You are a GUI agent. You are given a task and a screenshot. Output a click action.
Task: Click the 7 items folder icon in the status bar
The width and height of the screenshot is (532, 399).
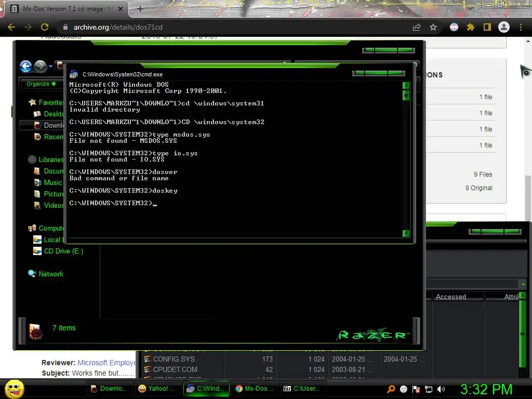click(x=36, y=331)
